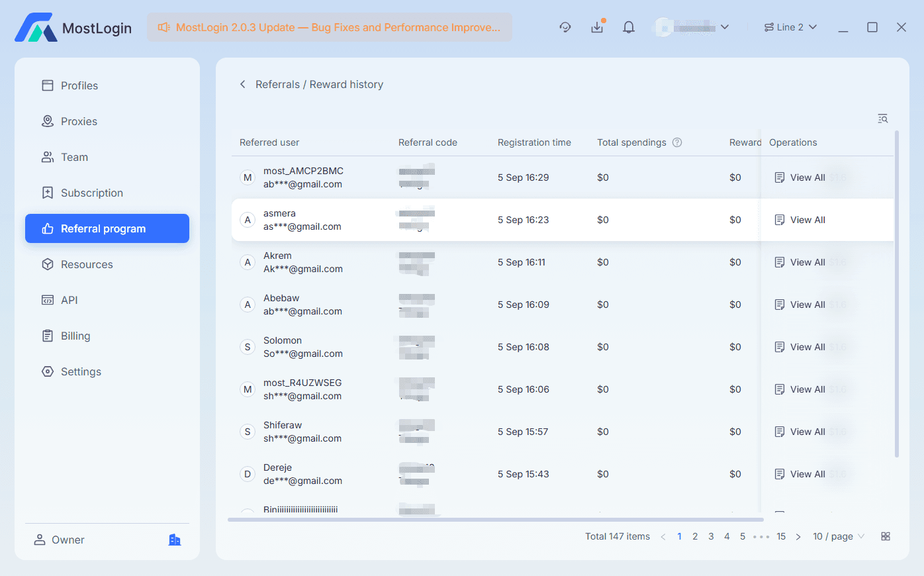
Task: Open the notifications bell
Action: (629, 27)
